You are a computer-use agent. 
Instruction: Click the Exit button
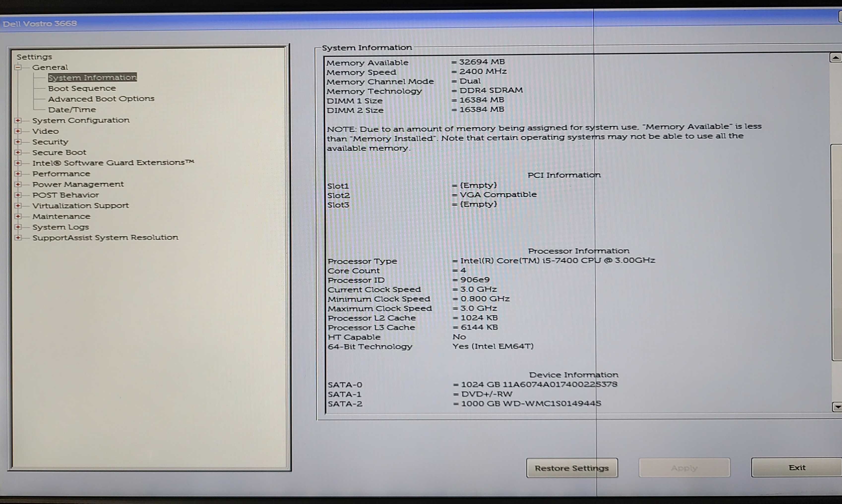point(796,467)
